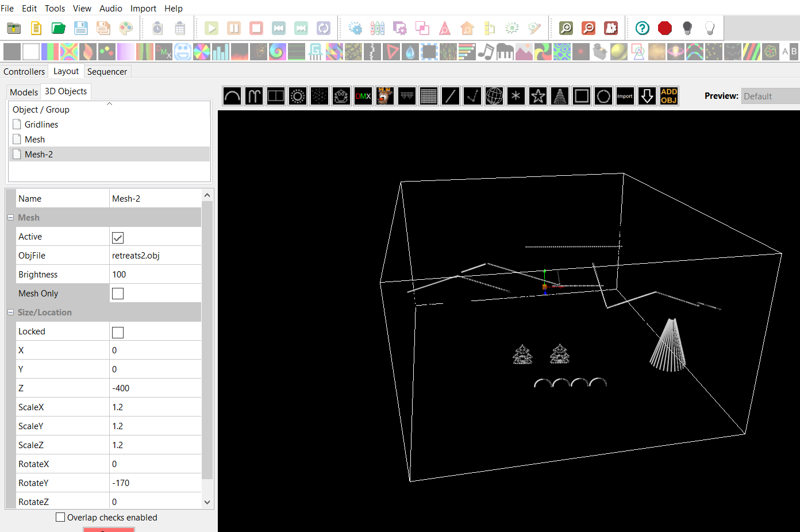Add a Spinner model asterisk icon
Viewport: 800px width, 532px height.
(x=516, y=96)
